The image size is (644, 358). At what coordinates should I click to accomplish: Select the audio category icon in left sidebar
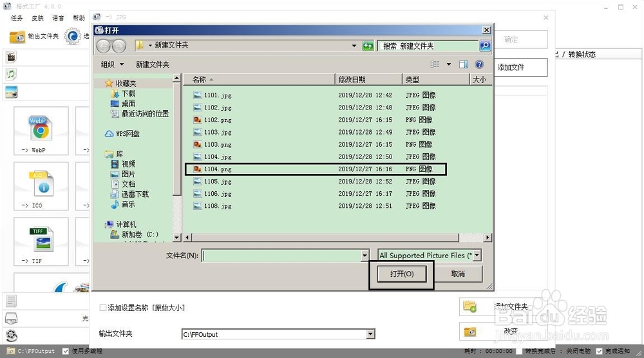(11, 74)
